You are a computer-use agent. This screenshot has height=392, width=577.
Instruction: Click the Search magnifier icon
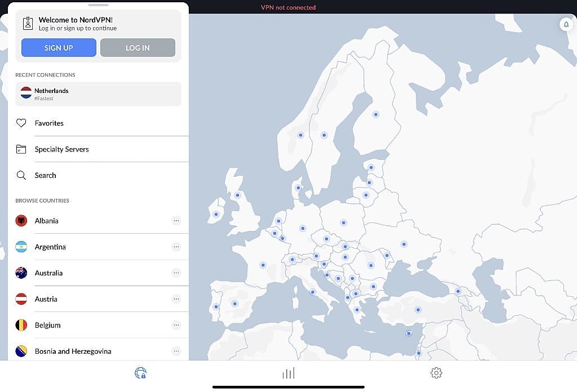pyautogui.click(x=21, y=175)
